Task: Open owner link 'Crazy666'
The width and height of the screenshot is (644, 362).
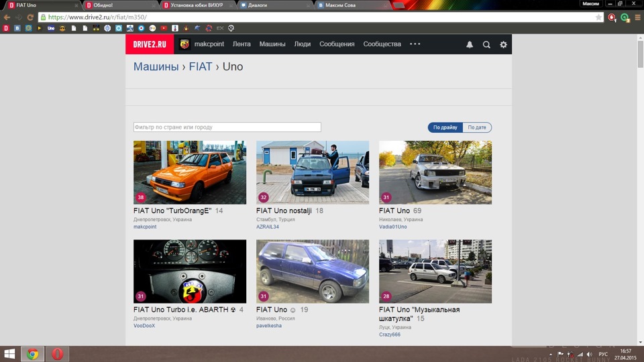Action: click(x=390, y=335)
